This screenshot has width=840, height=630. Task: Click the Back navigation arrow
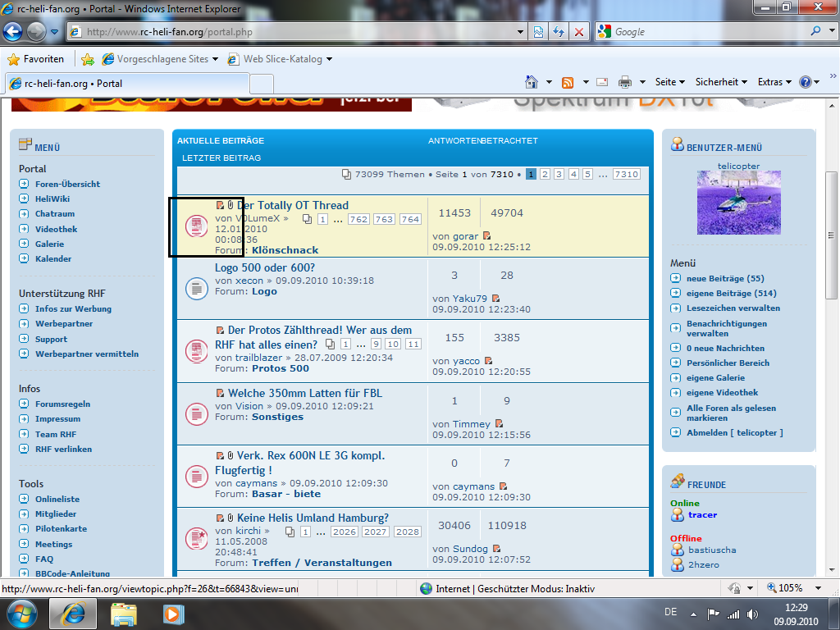(13, 32)
